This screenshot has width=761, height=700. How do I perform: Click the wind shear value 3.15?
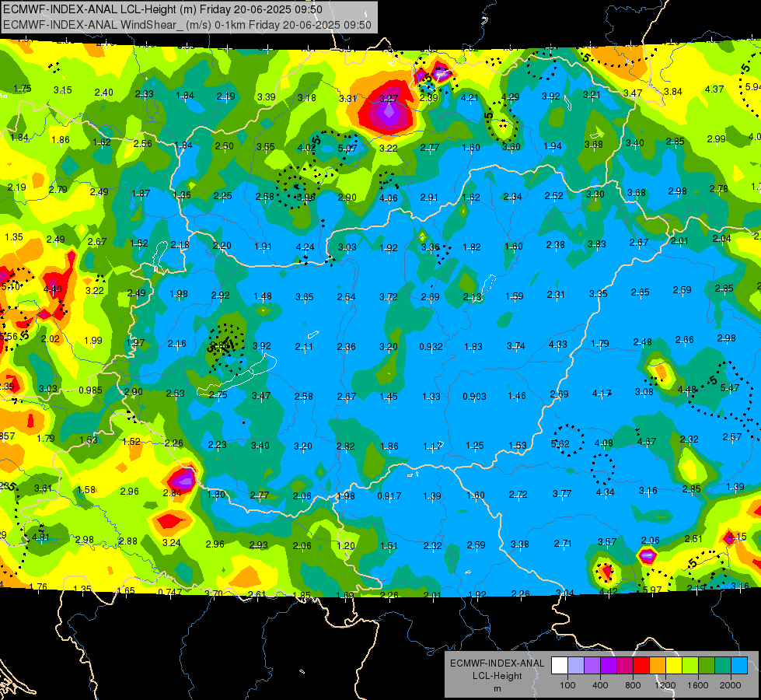tap(63, 90)
